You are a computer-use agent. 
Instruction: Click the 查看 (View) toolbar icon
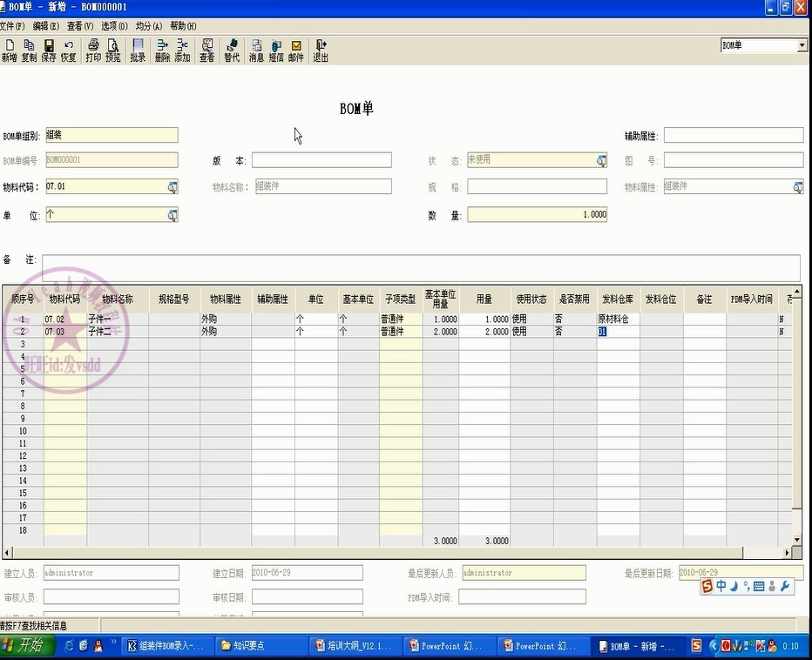click(207, 51)
